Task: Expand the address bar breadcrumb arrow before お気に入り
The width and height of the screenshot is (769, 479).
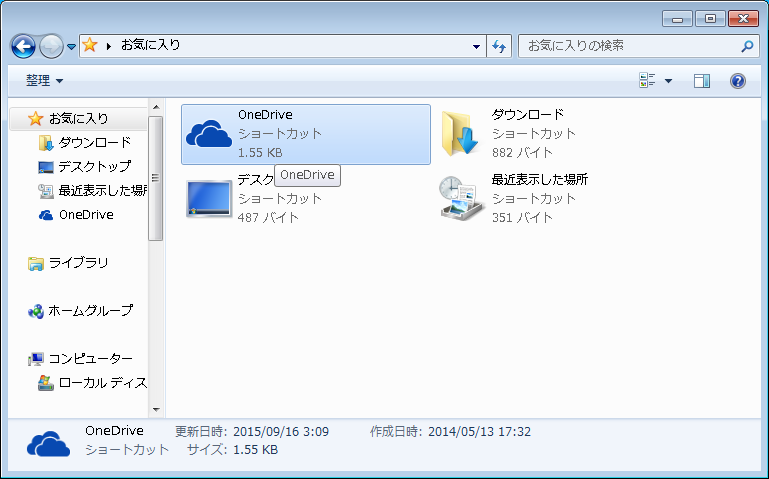Action: [109, 46]
